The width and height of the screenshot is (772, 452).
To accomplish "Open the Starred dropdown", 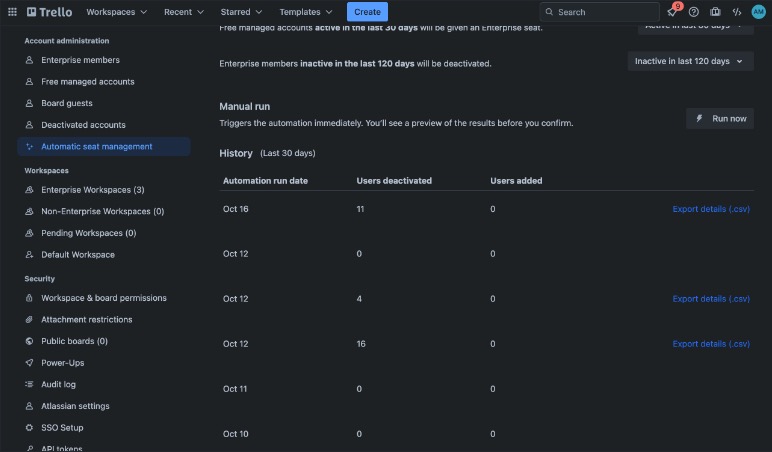I will pos(240,12).
